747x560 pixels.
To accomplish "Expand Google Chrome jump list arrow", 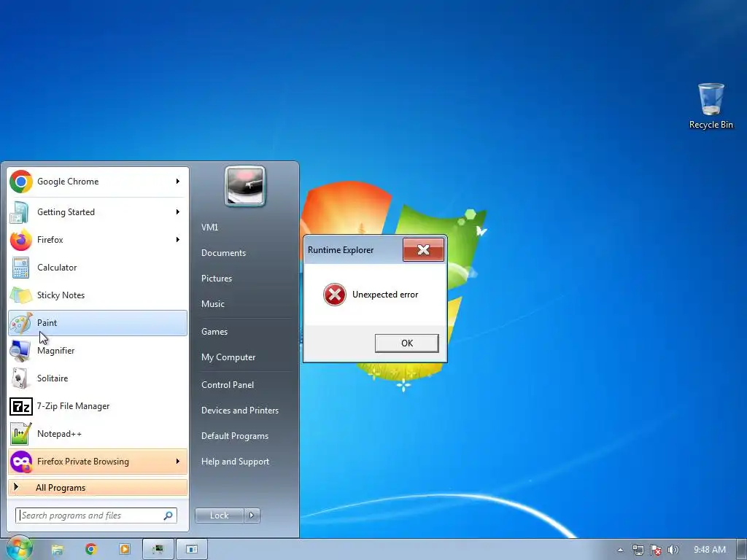I will click(x=178, y=182).
